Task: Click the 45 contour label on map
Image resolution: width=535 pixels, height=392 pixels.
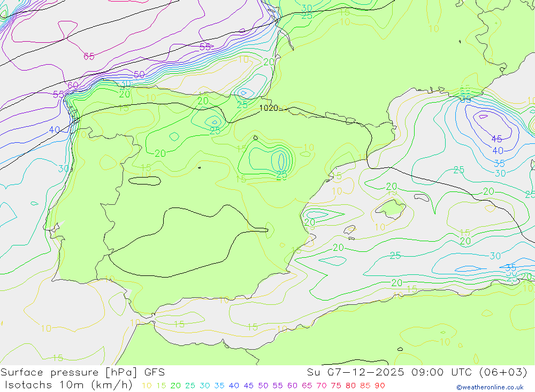Action: (496, 139)
